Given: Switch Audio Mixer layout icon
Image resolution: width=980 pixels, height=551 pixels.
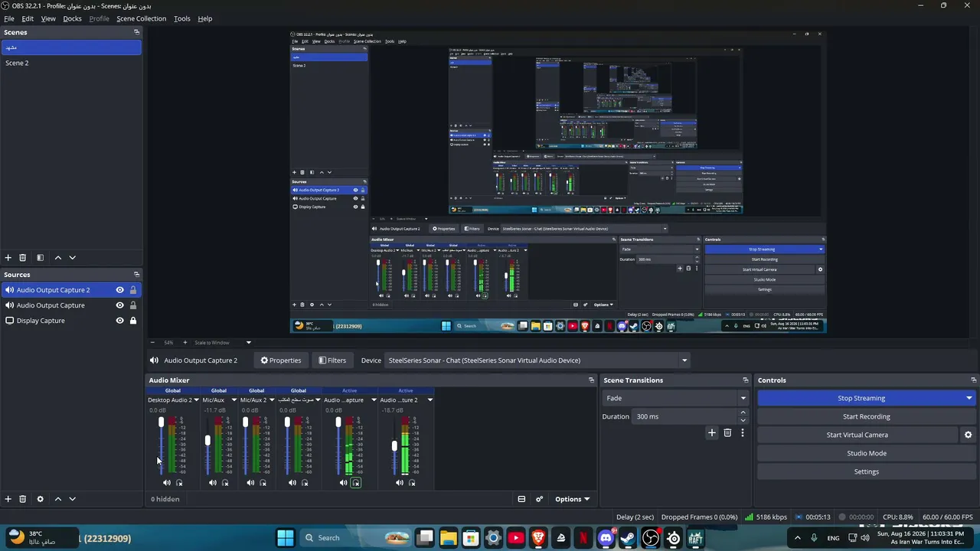Looking at the screenshot, I should (x=521, y=499).
